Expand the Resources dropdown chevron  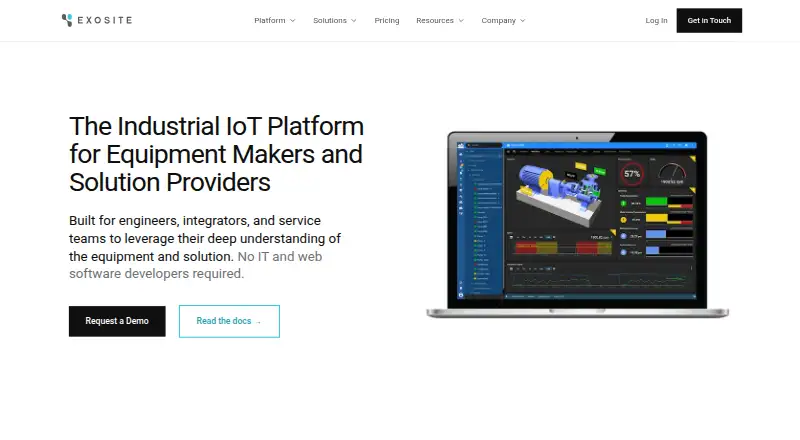pyautogui.click(x=461, y=20)
